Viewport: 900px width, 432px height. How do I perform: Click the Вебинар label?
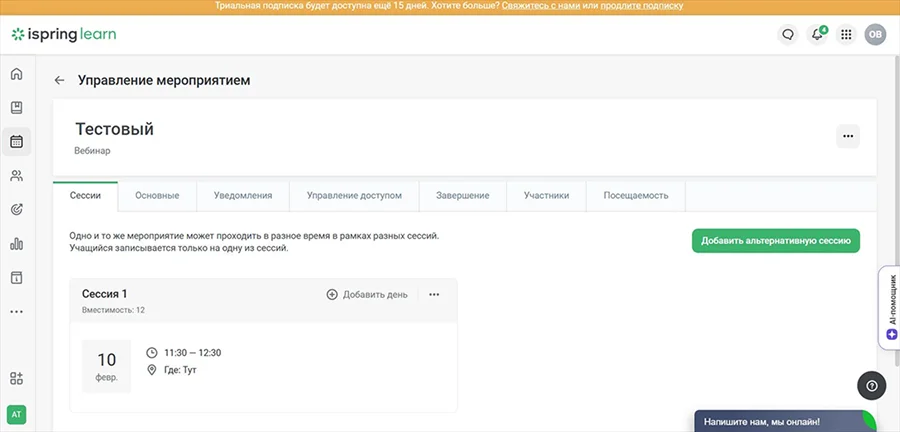coord(92,151)
